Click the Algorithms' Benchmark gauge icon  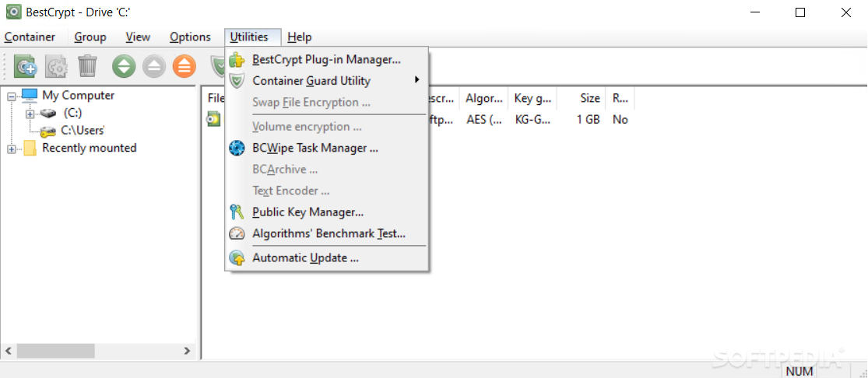[x=237, y=233]
